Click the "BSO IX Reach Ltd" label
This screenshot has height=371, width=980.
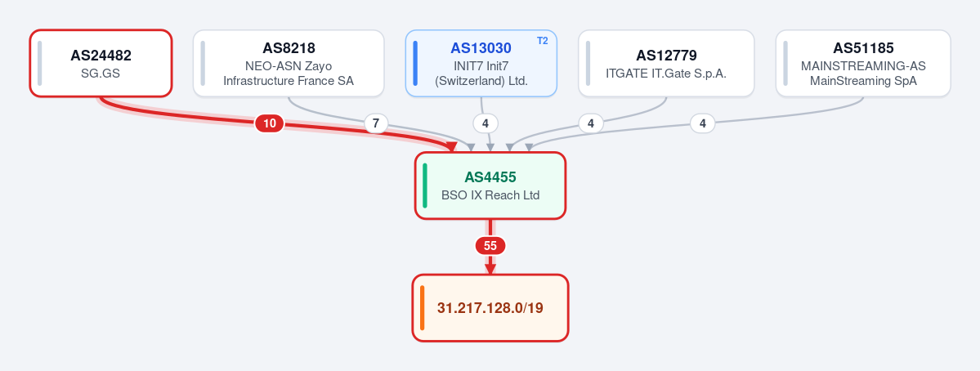[490, 194]
